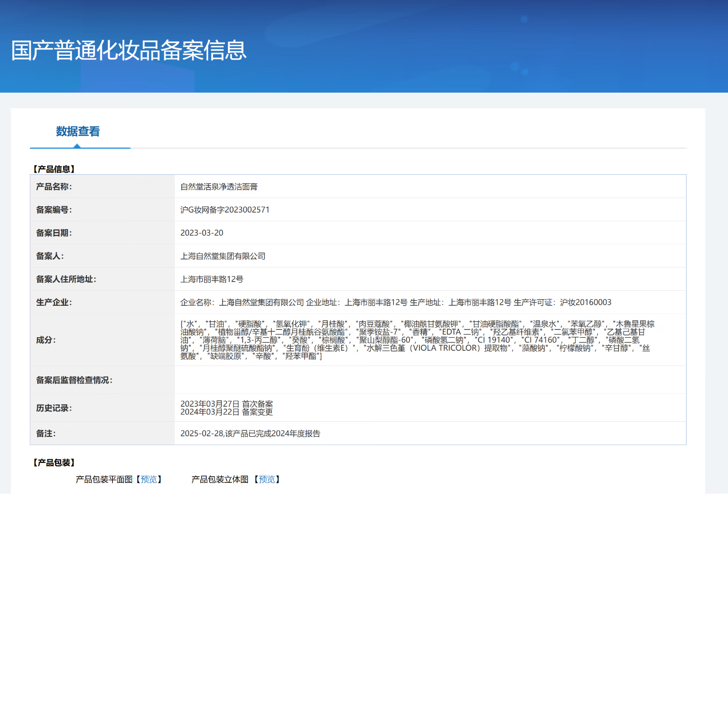Open the 数据查看 tab
The image size is (728, 728).
78,132
